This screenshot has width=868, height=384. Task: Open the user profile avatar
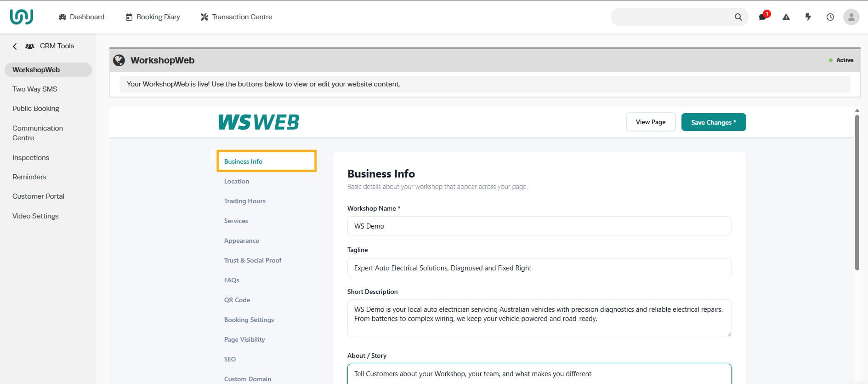(851, 17)
